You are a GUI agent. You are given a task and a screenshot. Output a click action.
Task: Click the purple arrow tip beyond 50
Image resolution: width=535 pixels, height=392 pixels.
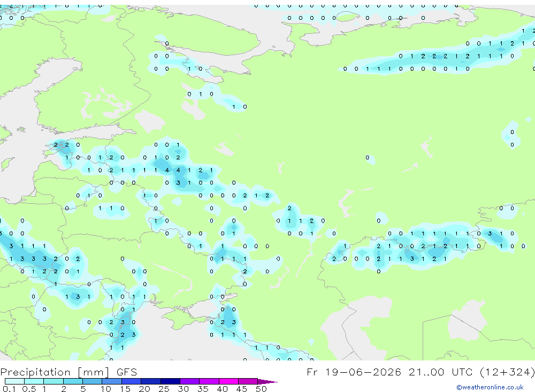click(267, 382)
